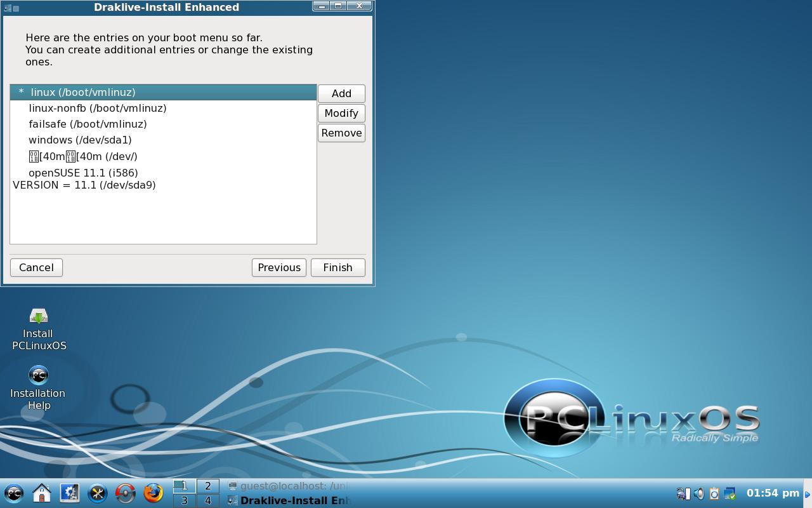Screen dimensions: 812x508
Task: Maximize the Draklive-Install window
Action: [x=338, y=6]
